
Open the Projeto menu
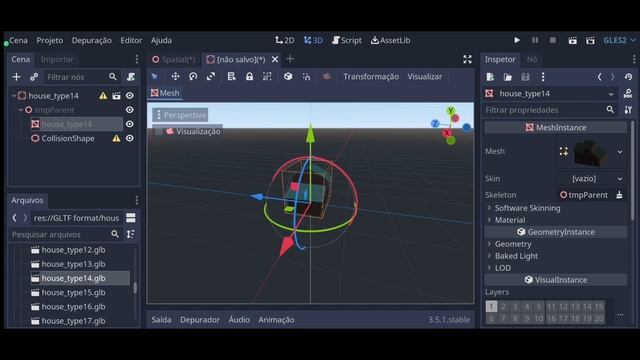coord(50,40)
